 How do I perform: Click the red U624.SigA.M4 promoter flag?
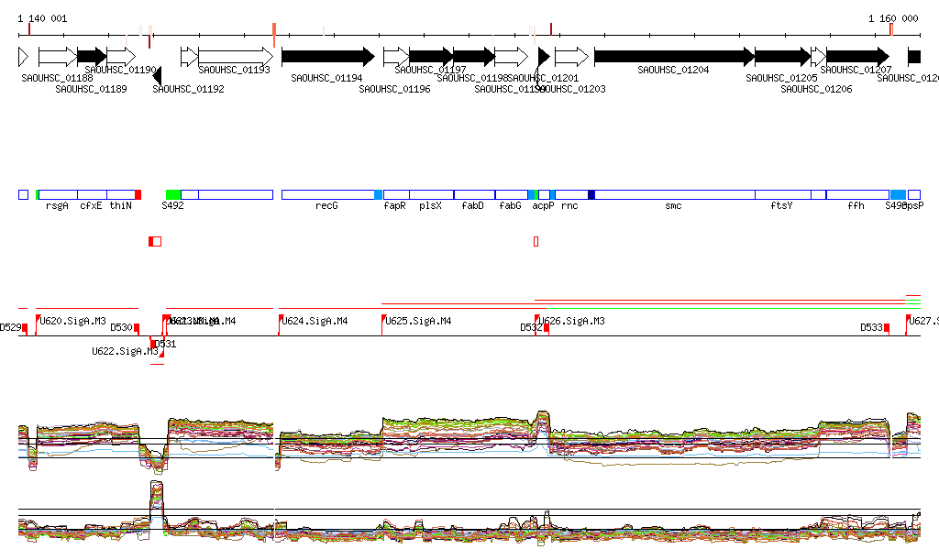click(x=281, y=319)
